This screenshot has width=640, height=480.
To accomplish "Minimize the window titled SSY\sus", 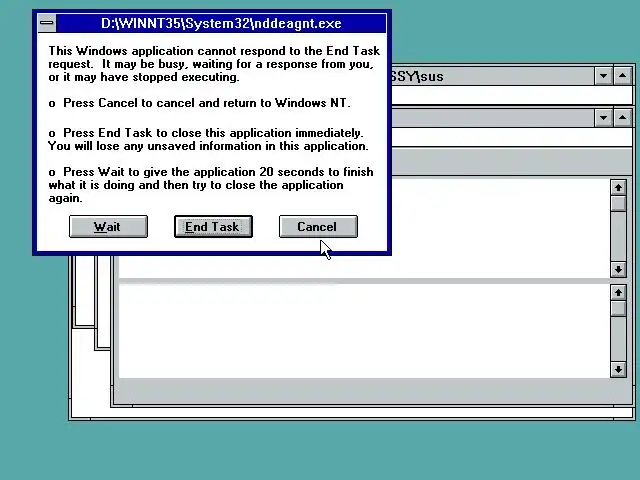I will click(x=603, y=76).
